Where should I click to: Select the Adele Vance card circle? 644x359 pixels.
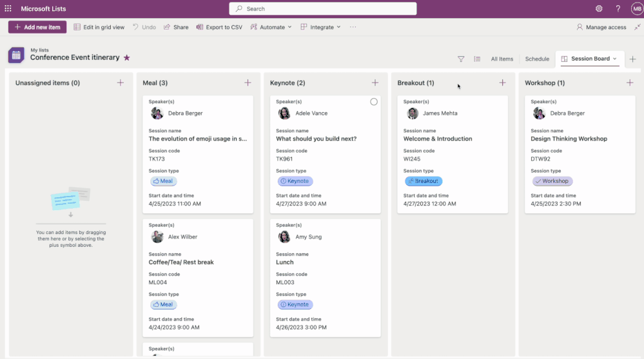coord(373,102)
